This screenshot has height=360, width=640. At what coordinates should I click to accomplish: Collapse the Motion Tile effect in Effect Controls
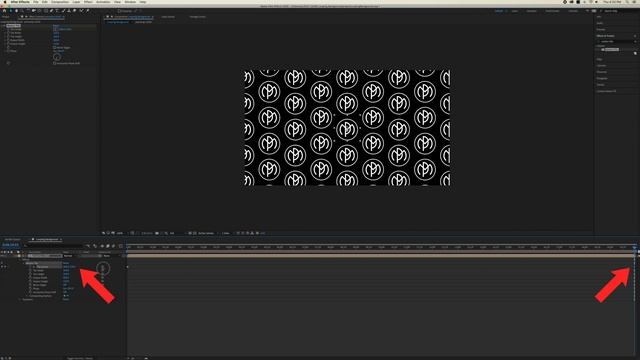pyautogui.click(x=4, y=26)
